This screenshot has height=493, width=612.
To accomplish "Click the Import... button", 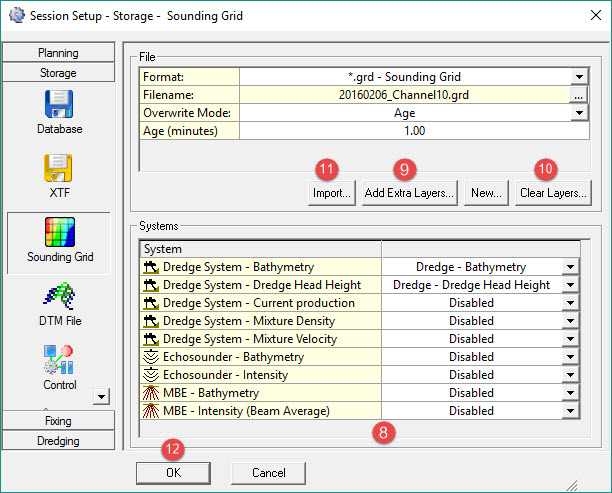I will [x=329, y=193].
